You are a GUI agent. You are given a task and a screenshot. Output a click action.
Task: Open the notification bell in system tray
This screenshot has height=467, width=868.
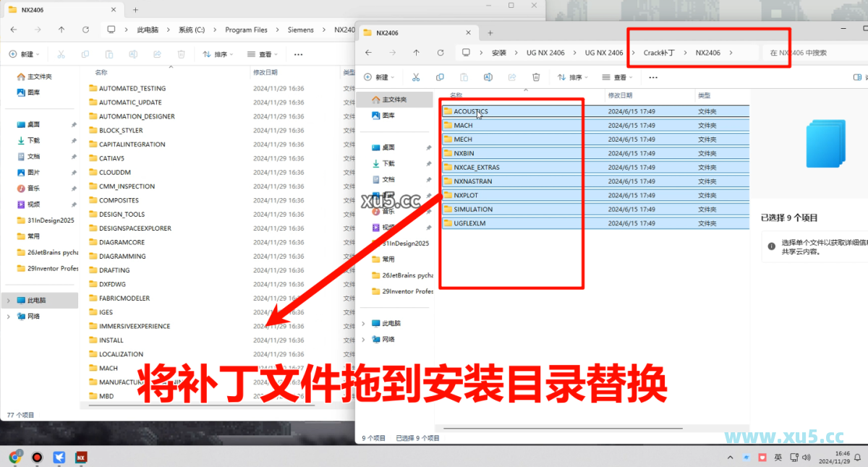pos(859,457)
